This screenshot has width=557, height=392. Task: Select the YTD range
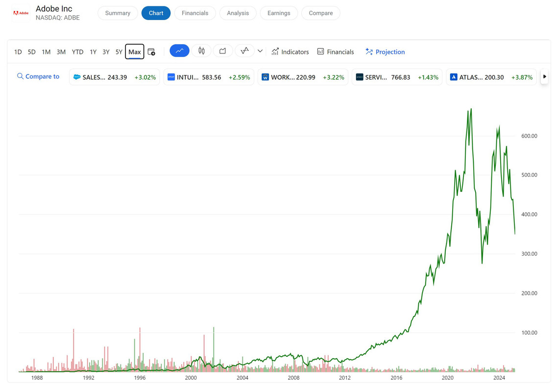77,52
